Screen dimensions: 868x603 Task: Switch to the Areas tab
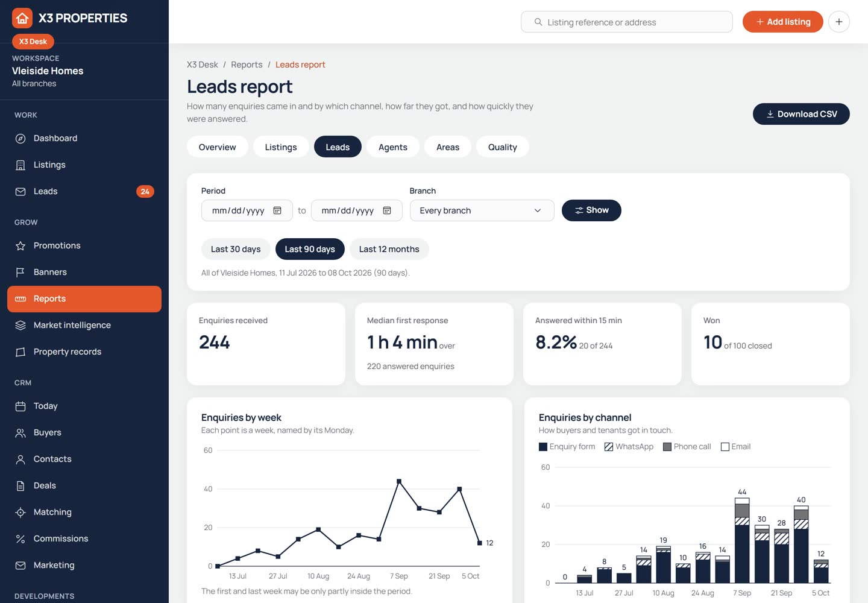(x=448, y=147)
